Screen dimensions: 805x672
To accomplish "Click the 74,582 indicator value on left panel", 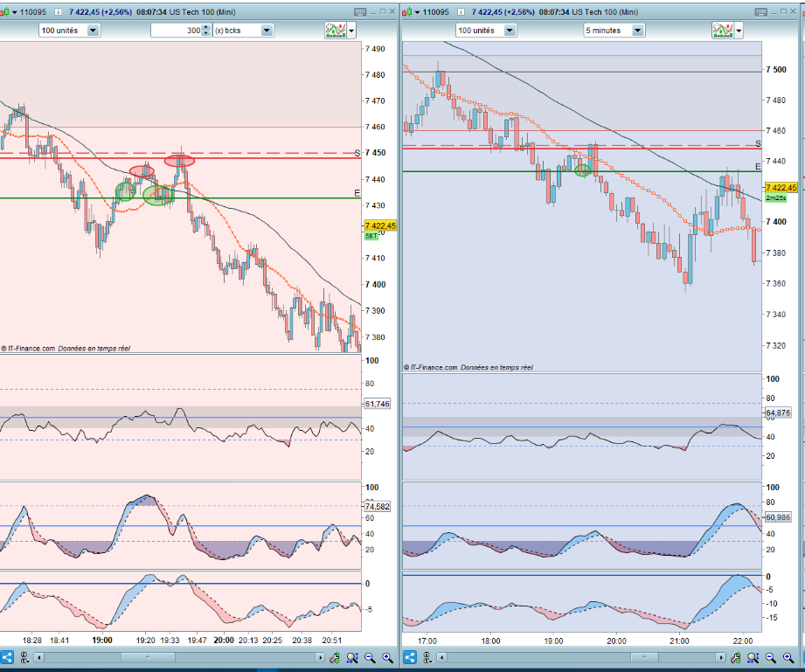I will pos(378,507).
